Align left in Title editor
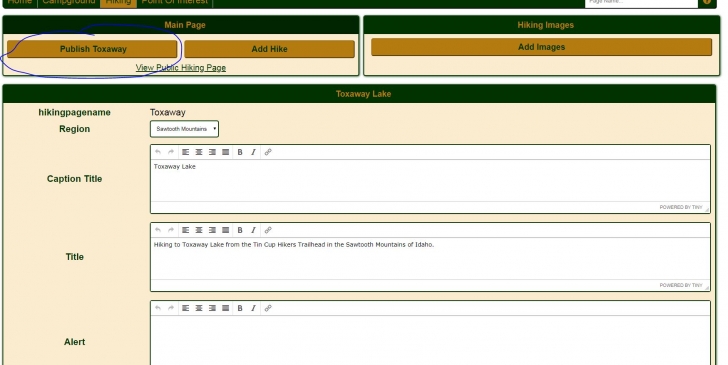 (x=186, y=230)
